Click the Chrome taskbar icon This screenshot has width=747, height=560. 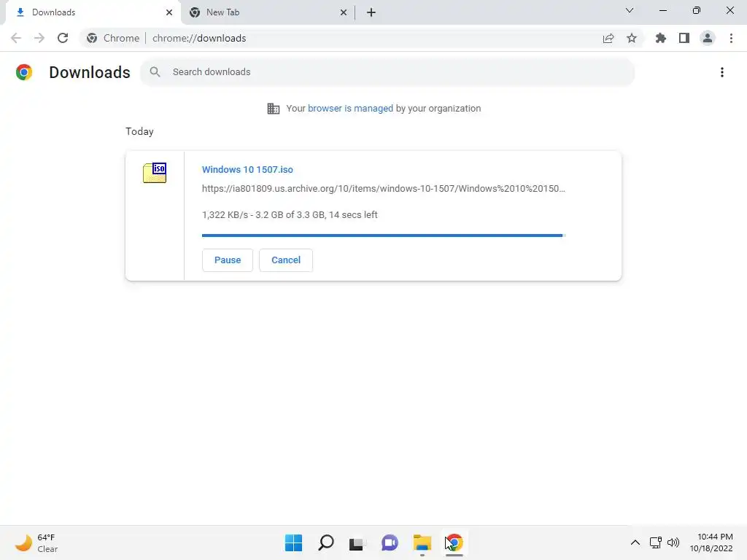[454, 542]
